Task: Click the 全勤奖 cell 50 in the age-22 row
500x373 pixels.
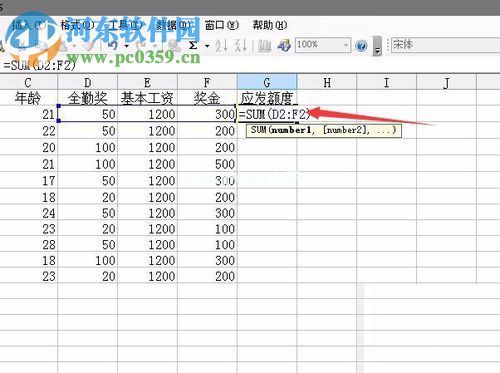Action: 88,131
